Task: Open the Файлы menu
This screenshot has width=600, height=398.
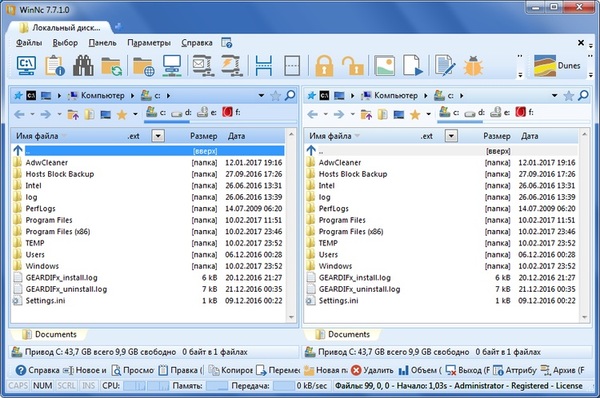Action: (x=29, y=43)
